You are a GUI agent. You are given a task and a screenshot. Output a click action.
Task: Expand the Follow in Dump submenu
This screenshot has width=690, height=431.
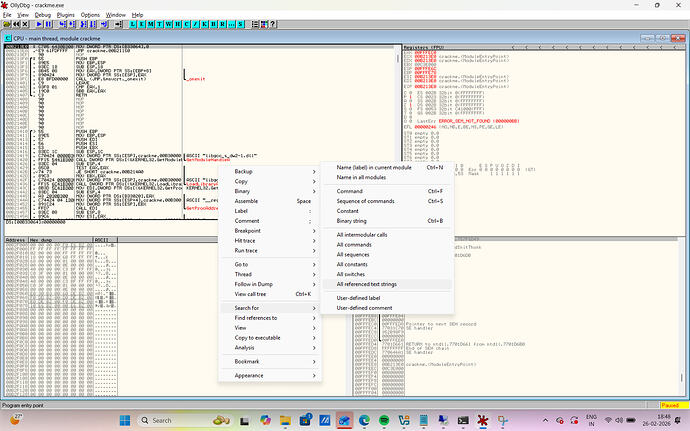tap(270, 284)
